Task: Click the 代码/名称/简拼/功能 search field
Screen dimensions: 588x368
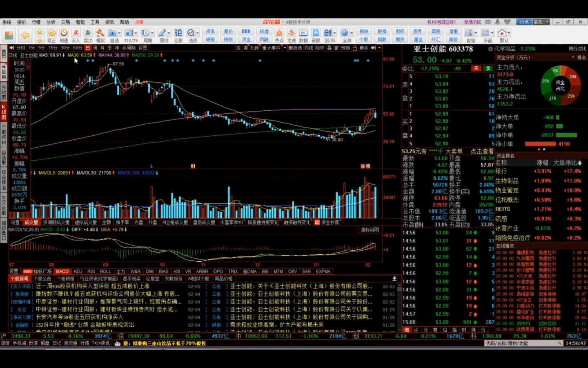Action: (524, 343)
